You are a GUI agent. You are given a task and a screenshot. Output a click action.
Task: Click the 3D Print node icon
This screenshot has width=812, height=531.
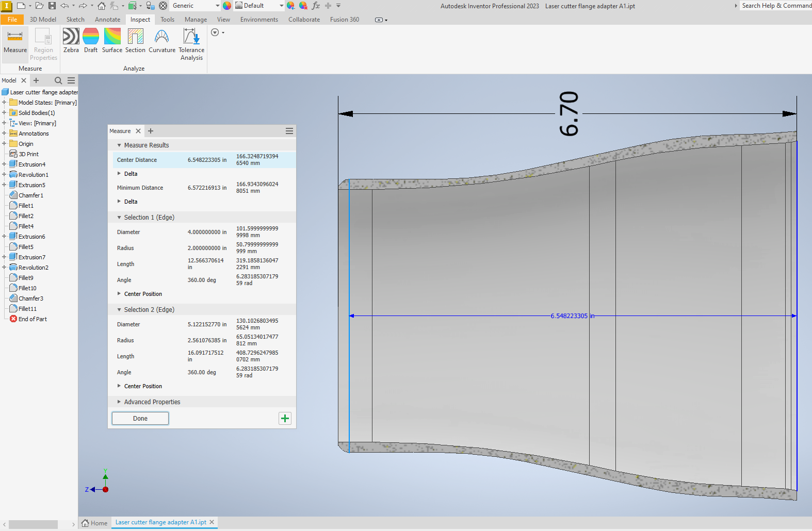click(14, 154)
